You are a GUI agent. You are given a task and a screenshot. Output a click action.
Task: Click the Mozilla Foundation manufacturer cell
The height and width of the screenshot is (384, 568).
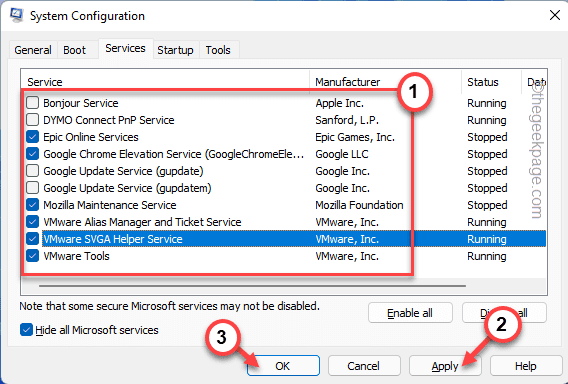[x=359, y=205]
